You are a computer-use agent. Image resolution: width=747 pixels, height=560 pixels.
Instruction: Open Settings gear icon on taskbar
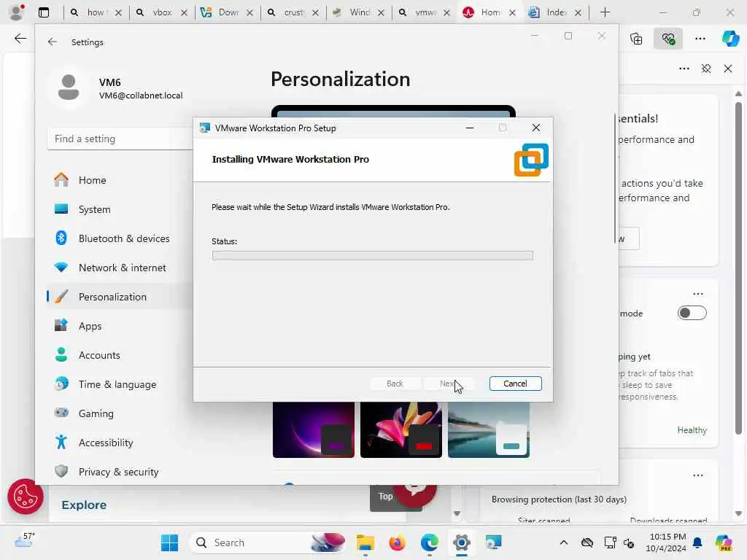[x=461, y=542]
